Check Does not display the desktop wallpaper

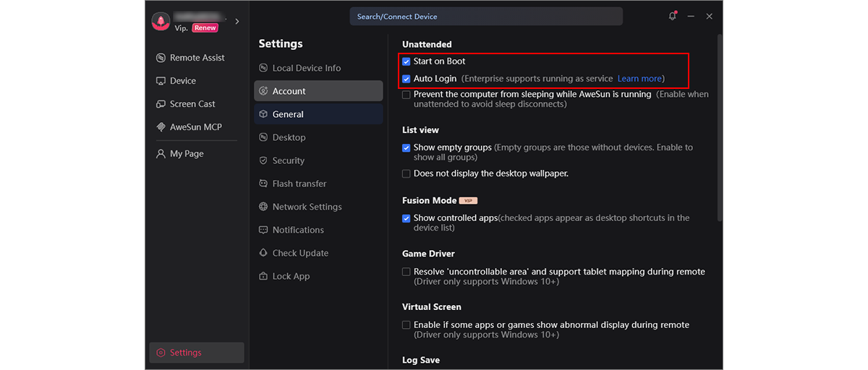(407, 173)
